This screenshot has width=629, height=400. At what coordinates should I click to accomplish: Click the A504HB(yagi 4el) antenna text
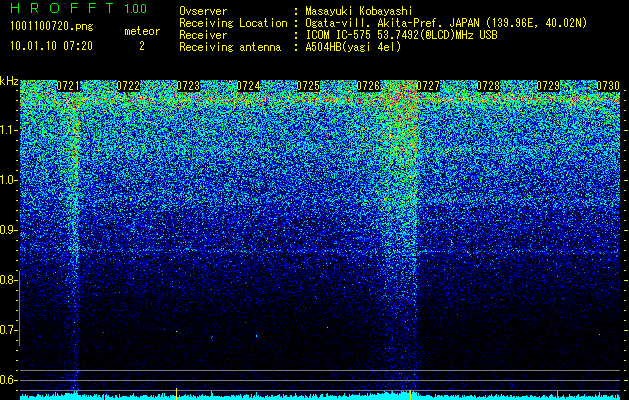click(x=353, y=47)
